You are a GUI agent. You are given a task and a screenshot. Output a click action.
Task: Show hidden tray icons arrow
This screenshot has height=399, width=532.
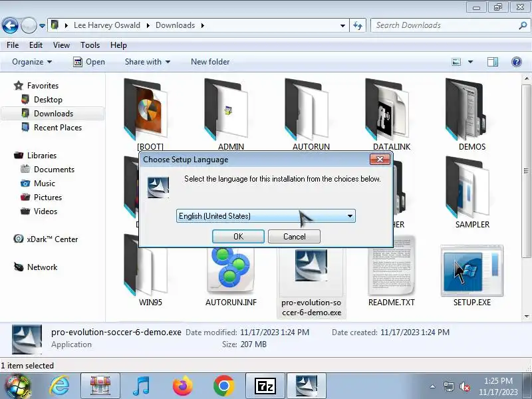(433, 386)
